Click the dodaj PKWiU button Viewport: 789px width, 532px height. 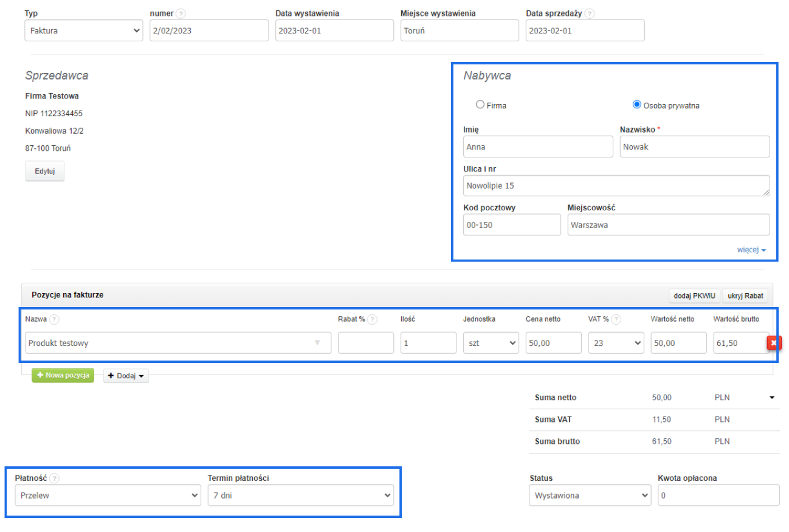pos(695,296)
